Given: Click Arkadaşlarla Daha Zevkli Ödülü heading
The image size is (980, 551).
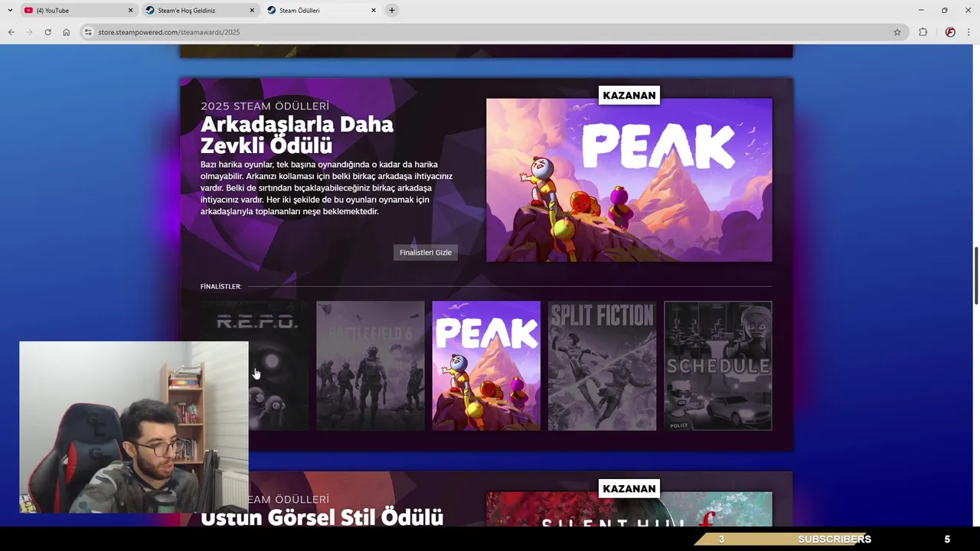Looking at the screenshot, I should tap(297, 135).
